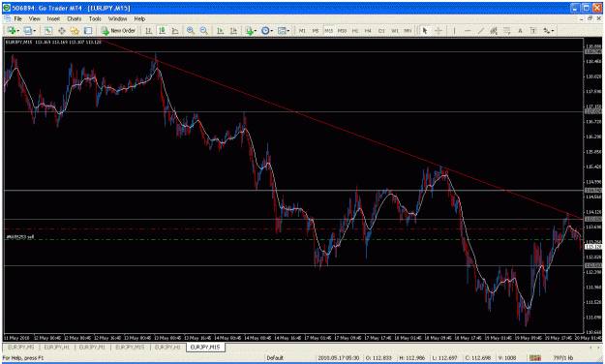Select the Equidistant Channel tool

[494, 30]
